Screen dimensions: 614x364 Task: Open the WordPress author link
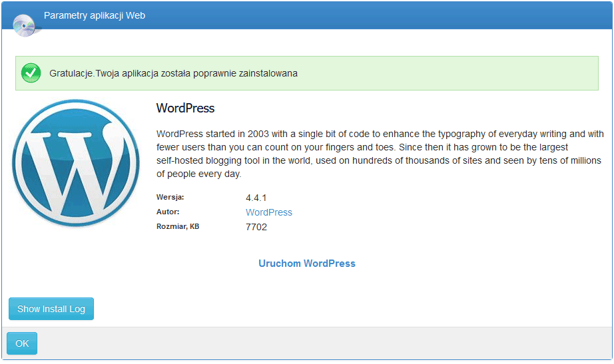pyautogui.click(x=269, y=212)
